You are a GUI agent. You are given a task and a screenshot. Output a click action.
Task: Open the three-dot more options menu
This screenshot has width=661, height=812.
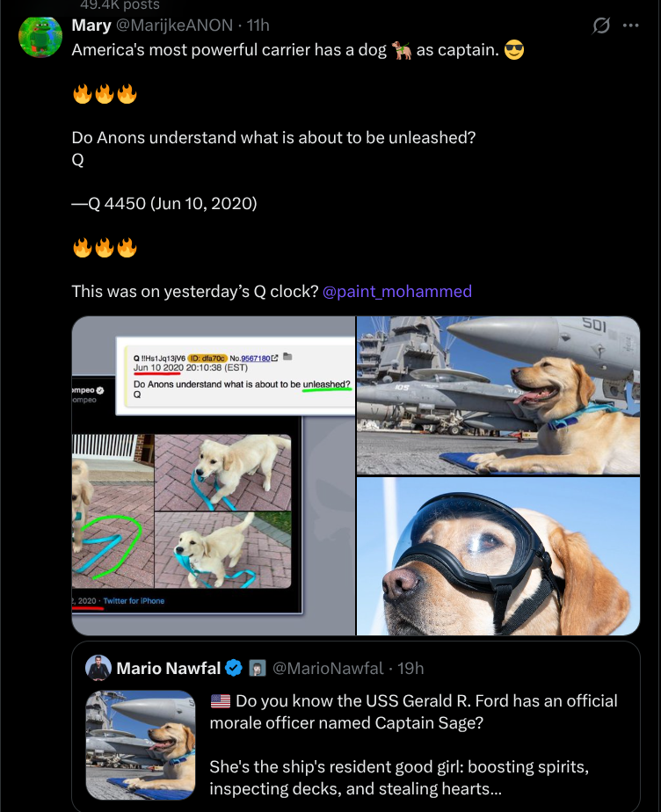click(x=630, y=25)
